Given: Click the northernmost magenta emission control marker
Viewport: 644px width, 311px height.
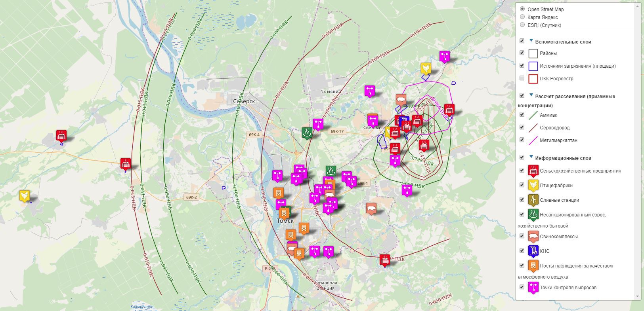Looking at the screenshot, I should click(x=445, y=57).
